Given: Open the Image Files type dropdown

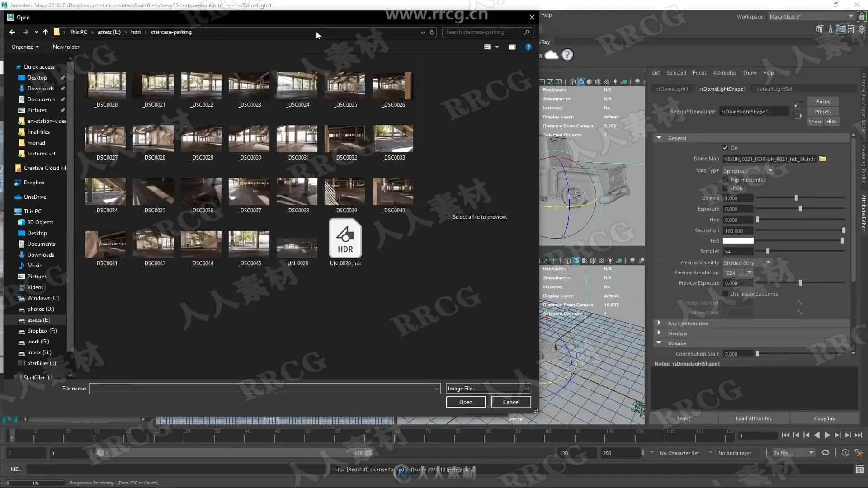Looking at the screenshot, I should [488, 389].
